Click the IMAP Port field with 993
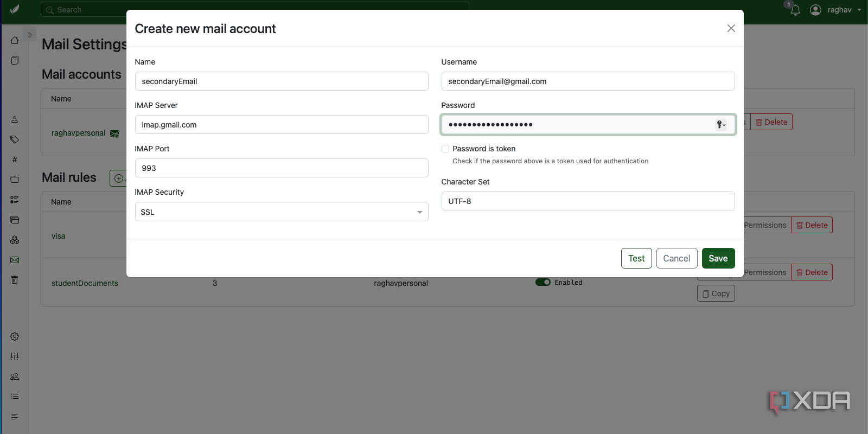 pyautogui.click(x=282, y=168)
